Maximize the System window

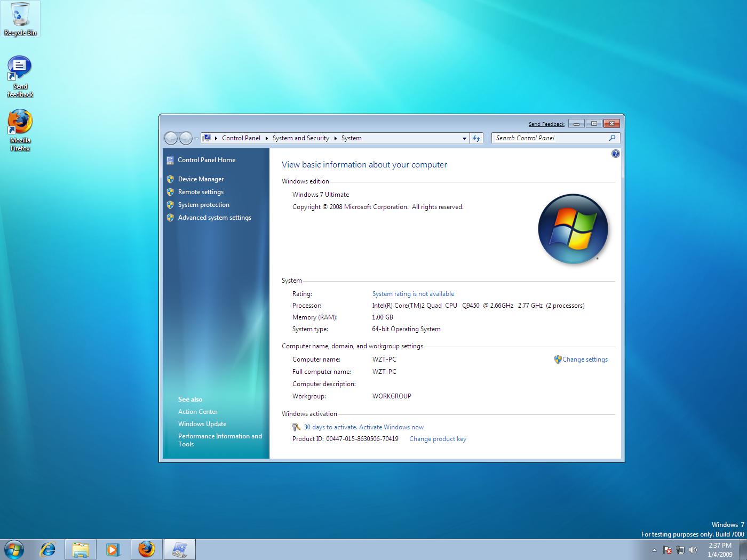coord(594,124)
